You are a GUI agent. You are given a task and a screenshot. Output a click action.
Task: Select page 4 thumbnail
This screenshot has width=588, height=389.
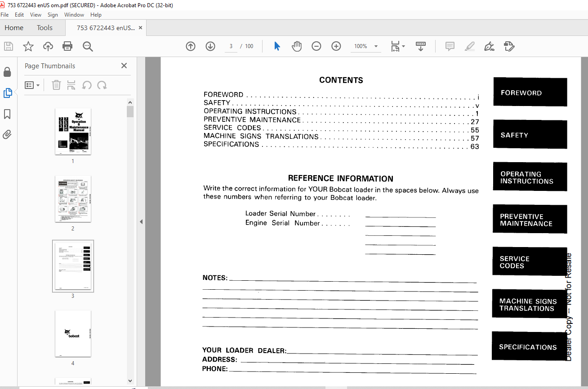click(x=73, y=334)
